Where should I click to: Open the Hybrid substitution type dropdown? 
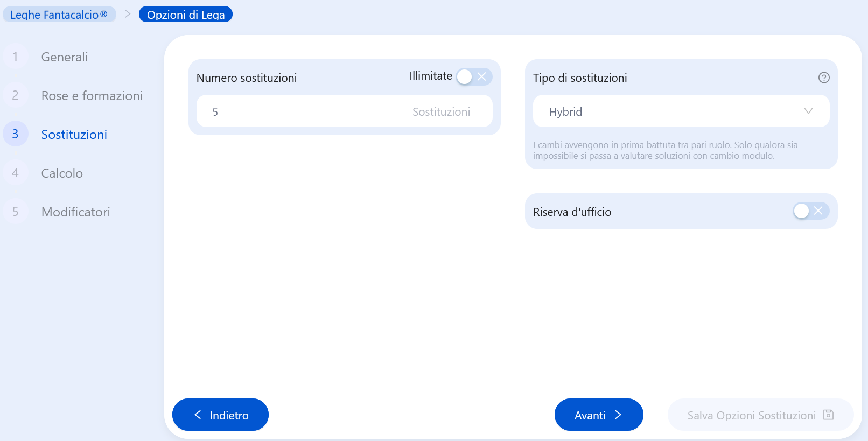(681, 111)
